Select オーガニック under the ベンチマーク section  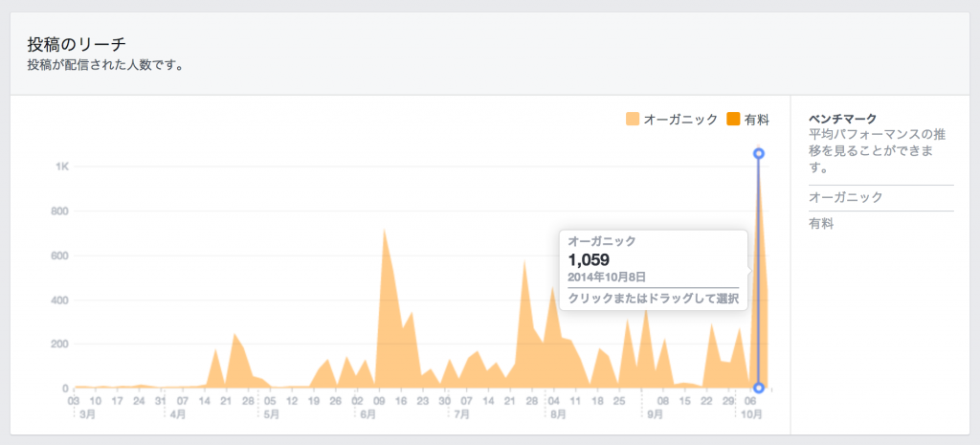pos(845,196)
